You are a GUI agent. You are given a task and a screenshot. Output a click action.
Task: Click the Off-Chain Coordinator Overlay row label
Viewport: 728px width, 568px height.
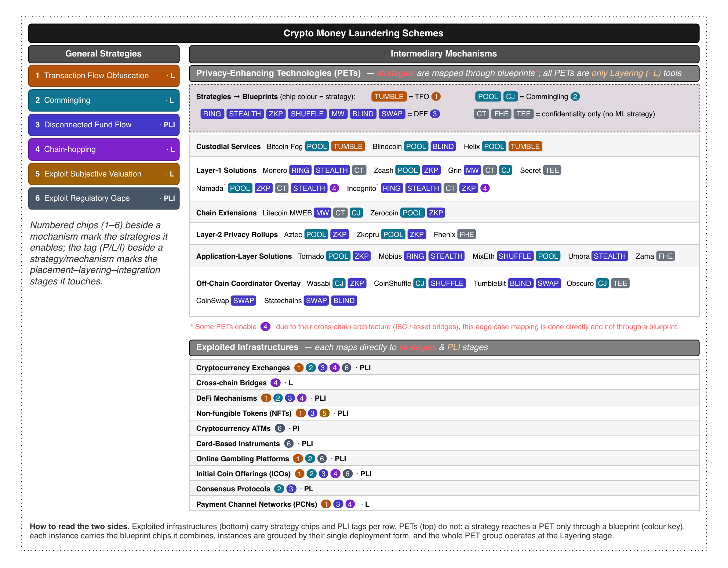pyautogui.click(x=248, y=283)
